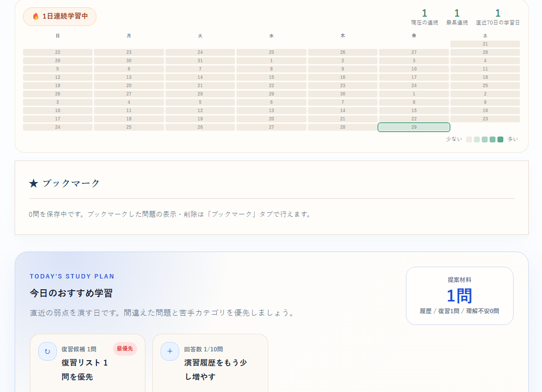Select the 1 cell in the 水 column
Image resolution: width=542 pixels, height=392 pixels.
[x=271, y=61]
